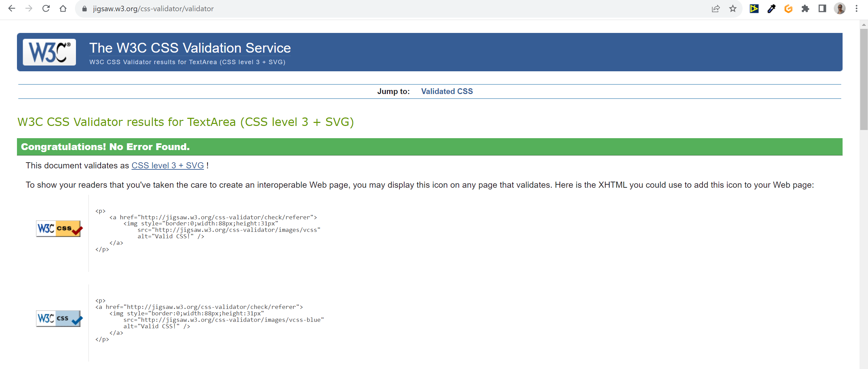The width and height of the screenshot is (868, 369).
Task: Open the extensions puzzle icon
Action: coord(805,8)
